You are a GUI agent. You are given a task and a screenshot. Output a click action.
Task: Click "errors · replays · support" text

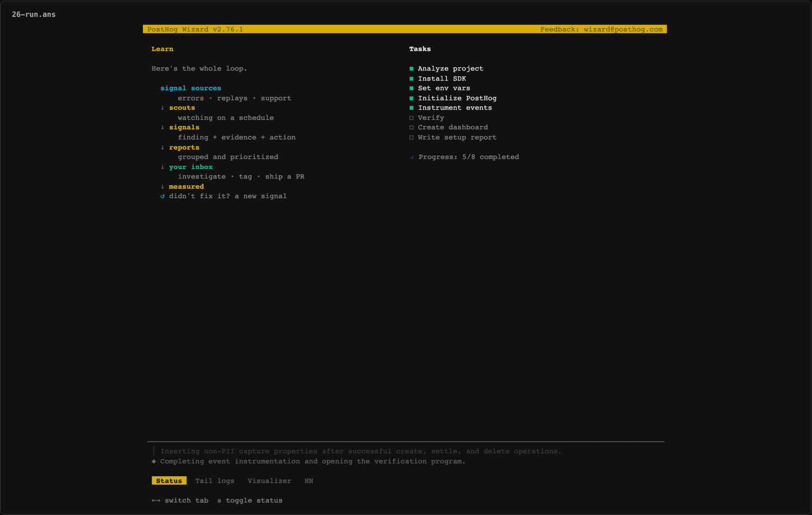coord(235,99)
